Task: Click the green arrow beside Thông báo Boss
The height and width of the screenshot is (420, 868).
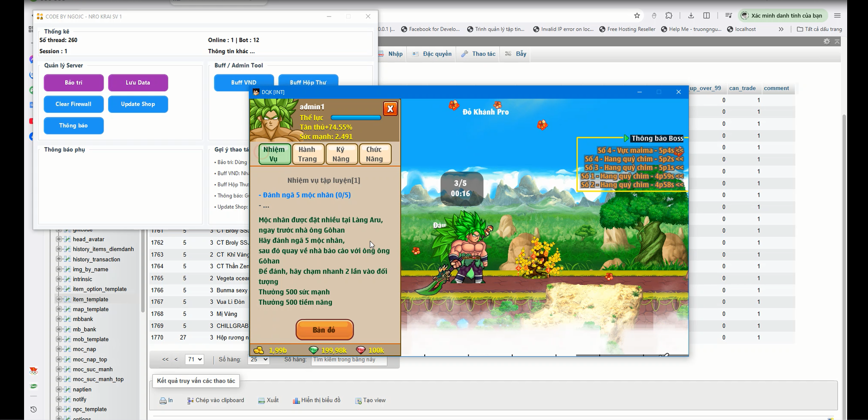Action: [x=626, y=138]
